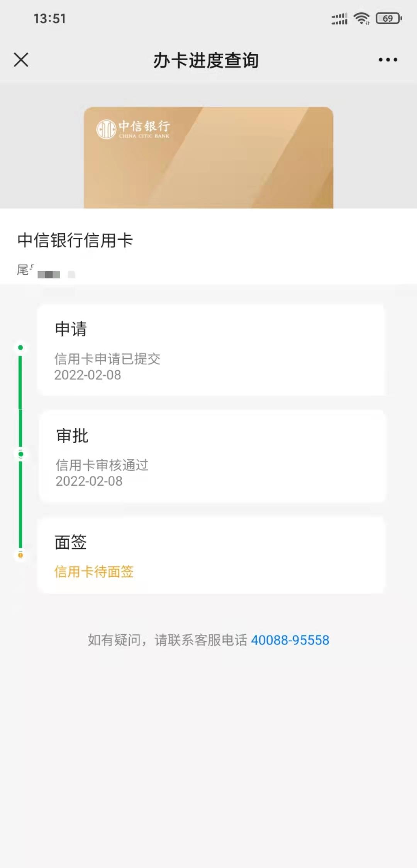Tap the cellular signal bars icon

(x=339, y=18)
